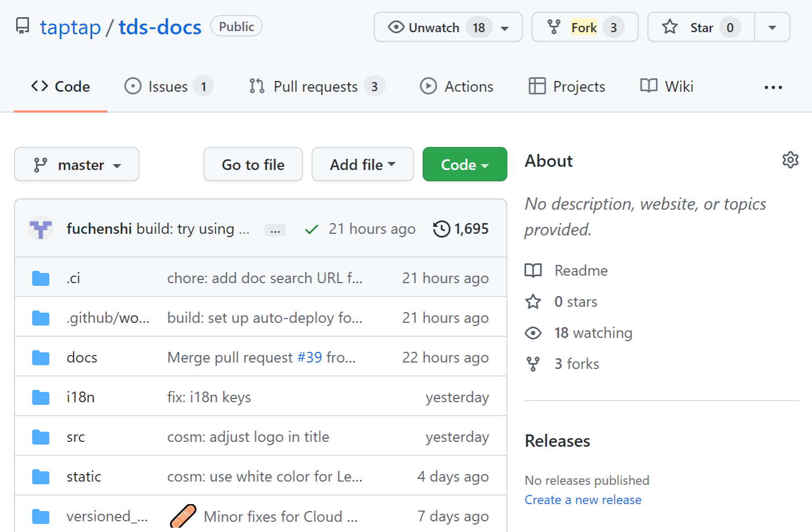Open the .github/wo... folder
812x532 pixels.
tap(108, 318)
